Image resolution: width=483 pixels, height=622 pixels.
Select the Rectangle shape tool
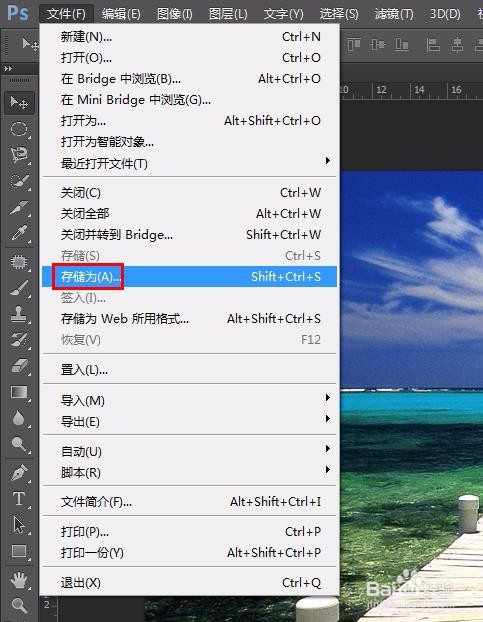(19, 551)
